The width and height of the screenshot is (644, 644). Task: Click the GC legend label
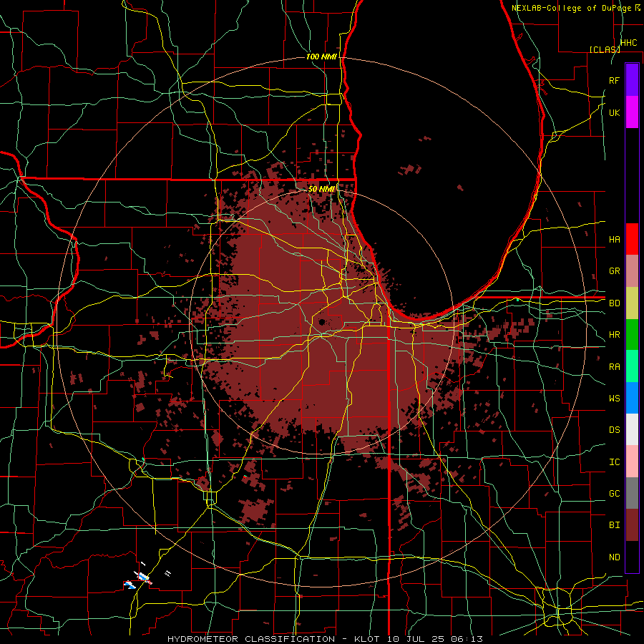[x=614, y=494]
